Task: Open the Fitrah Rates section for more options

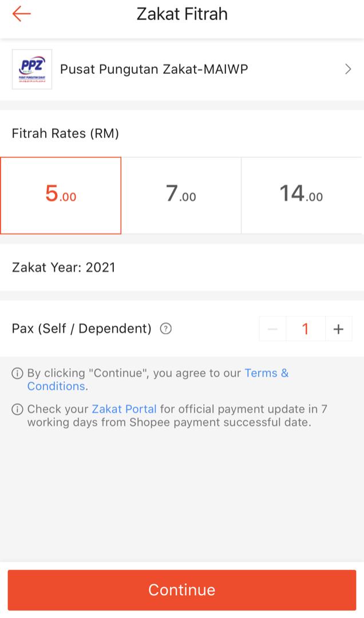Action: point(65,133)
